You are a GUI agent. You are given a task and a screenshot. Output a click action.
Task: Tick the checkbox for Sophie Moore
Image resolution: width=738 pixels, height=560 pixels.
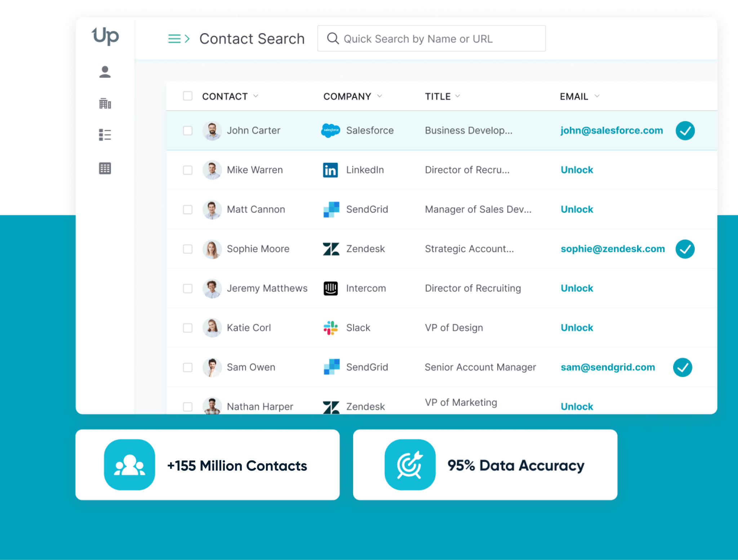pyautogui.click(x=187, y=249)
